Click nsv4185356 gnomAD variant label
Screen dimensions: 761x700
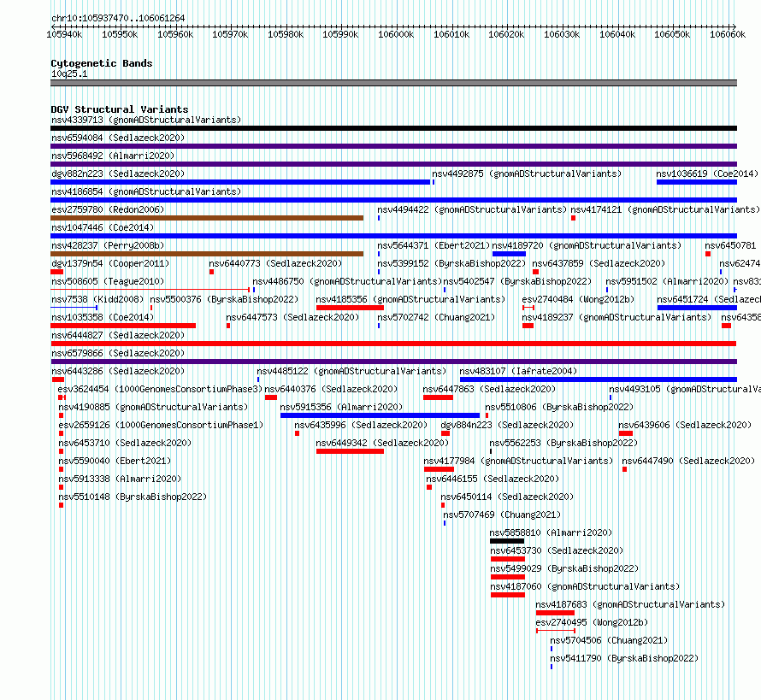[x=410, y=299]
